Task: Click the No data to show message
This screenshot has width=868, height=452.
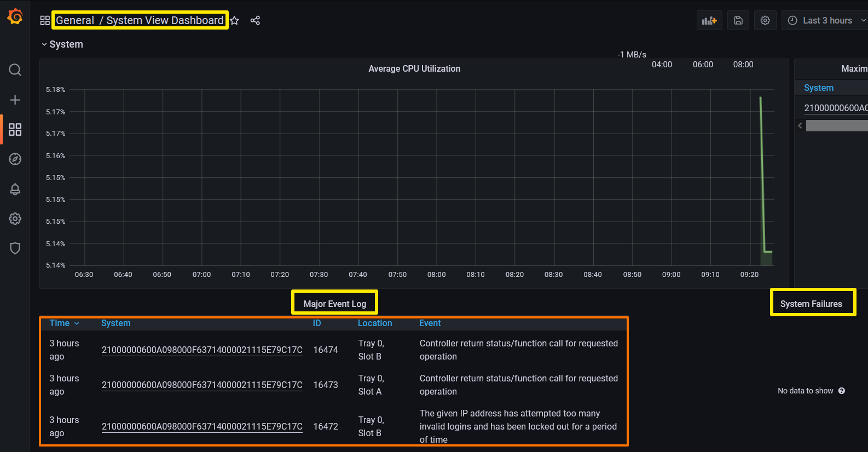Action: (x=806, y=391)
